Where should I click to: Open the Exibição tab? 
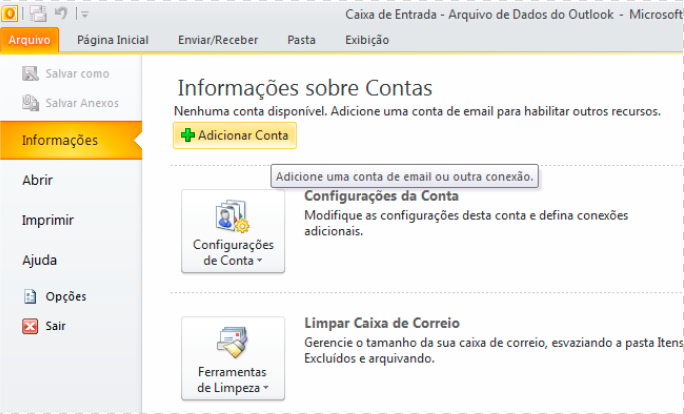[367, 40]
